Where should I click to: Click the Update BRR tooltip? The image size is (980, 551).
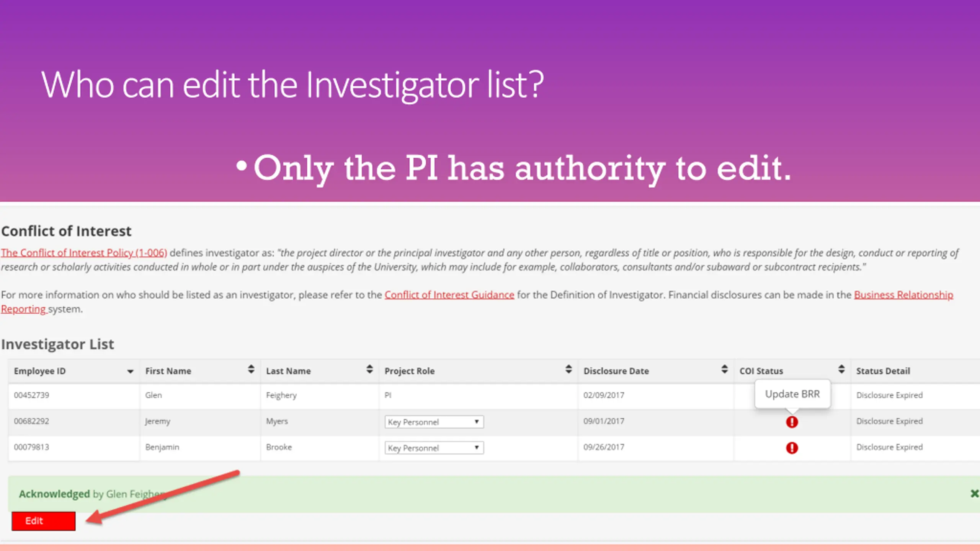point(792,394)
